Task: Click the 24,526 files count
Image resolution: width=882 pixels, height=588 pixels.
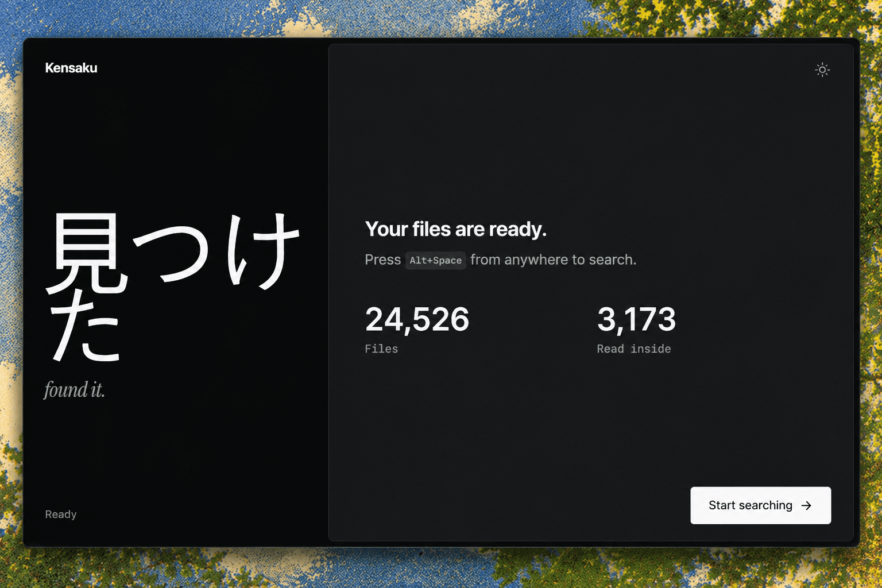Action: (x=417, y=319)
